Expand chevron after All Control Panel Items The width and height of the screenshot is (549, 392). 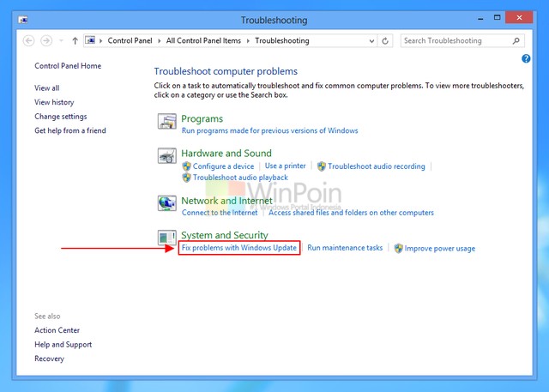[x=248, y=41]
